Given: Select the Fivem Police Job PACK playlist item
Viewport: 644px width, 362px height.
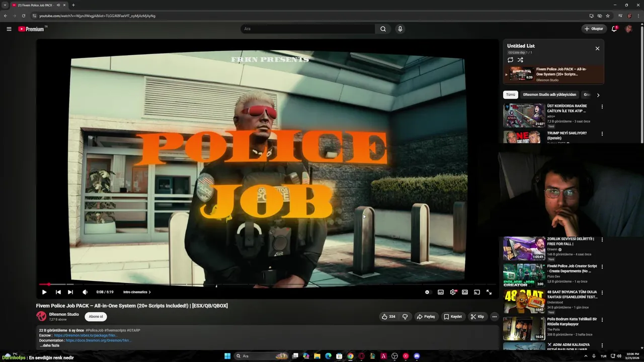Looking at the screenshot, I should [554, 74].
